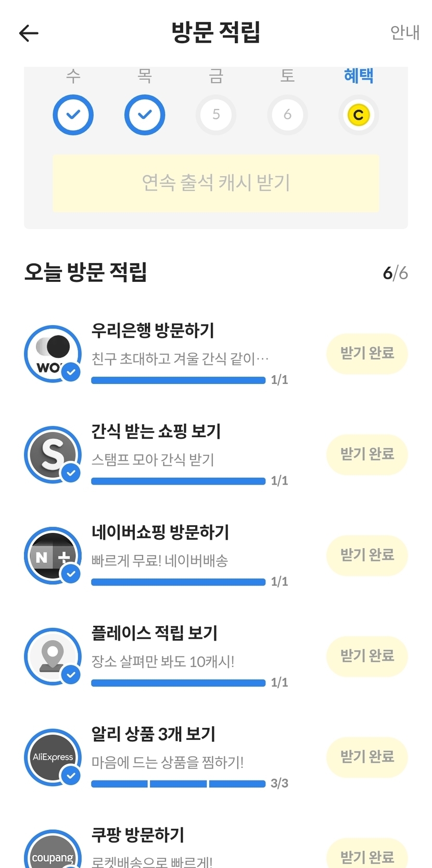Tap the Woori Bank mission icon

click(x=53, y=354)
